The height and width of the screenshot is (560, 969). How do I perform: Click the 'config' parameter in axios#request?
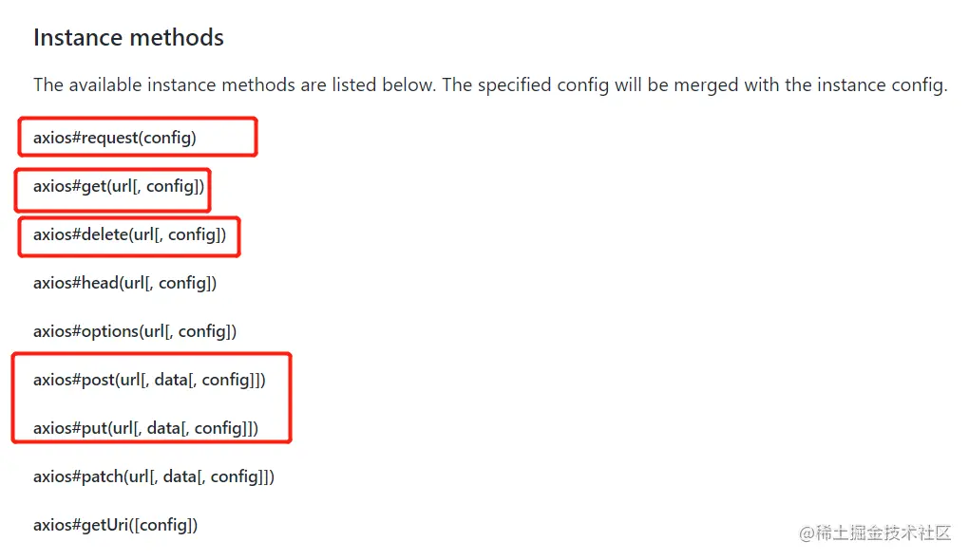point(167,138)
